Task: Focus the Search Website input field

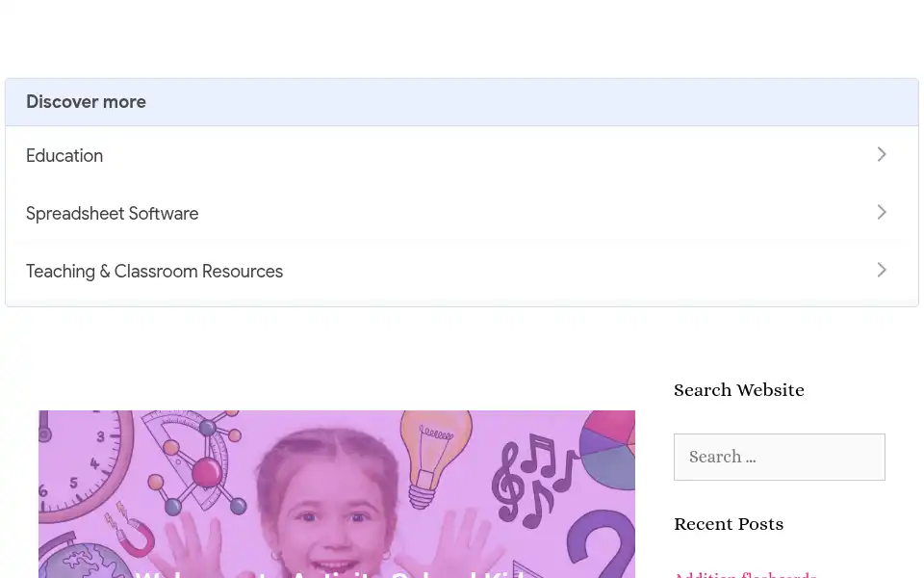Action: [x=779, y=457]
